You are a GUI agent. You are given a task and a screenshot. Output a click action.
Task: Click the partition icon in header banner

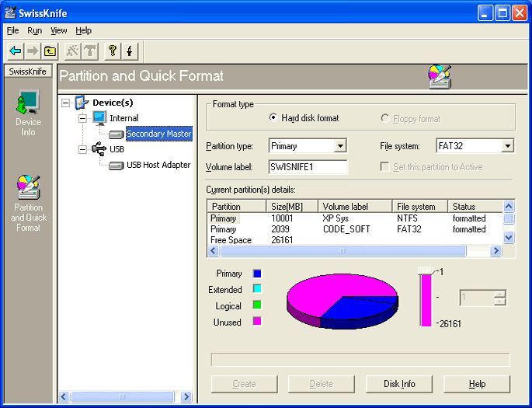point(440,77)
